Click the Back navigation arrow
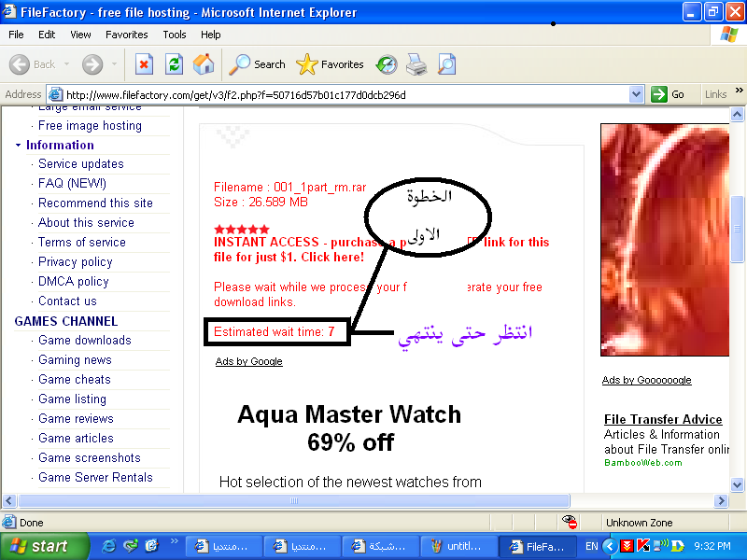Image resolution: width=747 pixels, height=560 pixels. coord(20,64)
